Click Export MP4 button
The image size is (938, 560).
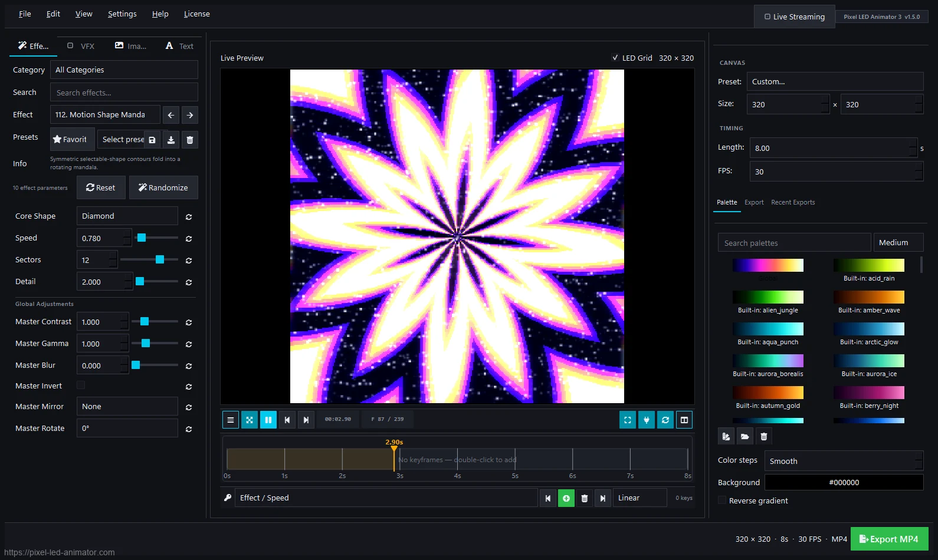(x=890, y=539)
